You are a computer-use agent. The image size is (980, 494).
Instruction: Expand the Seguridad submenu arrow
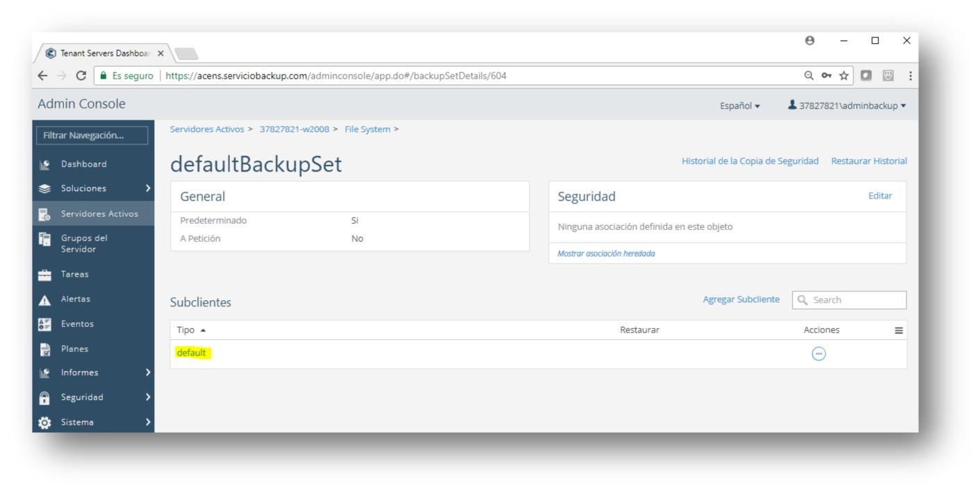[147, 397]
